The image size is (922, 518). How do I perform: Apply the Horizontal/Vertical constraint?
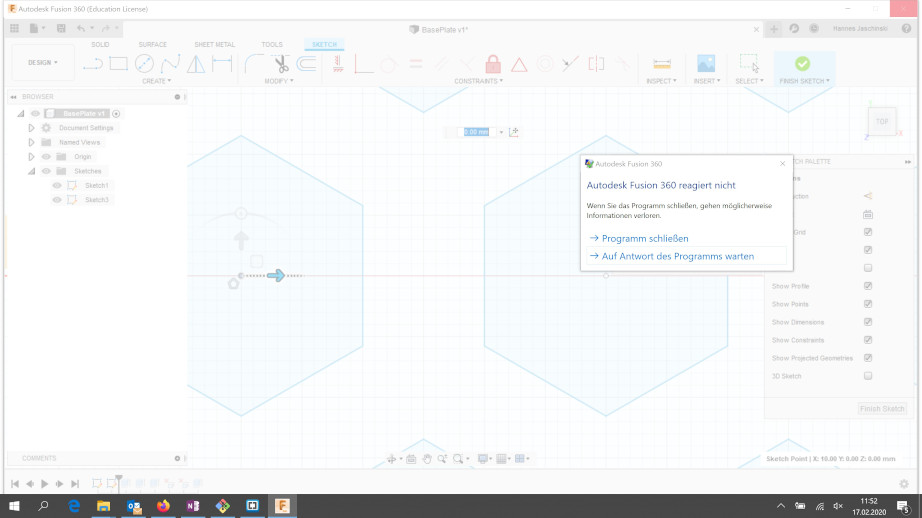pyautogui.click(x=338, y=64)
